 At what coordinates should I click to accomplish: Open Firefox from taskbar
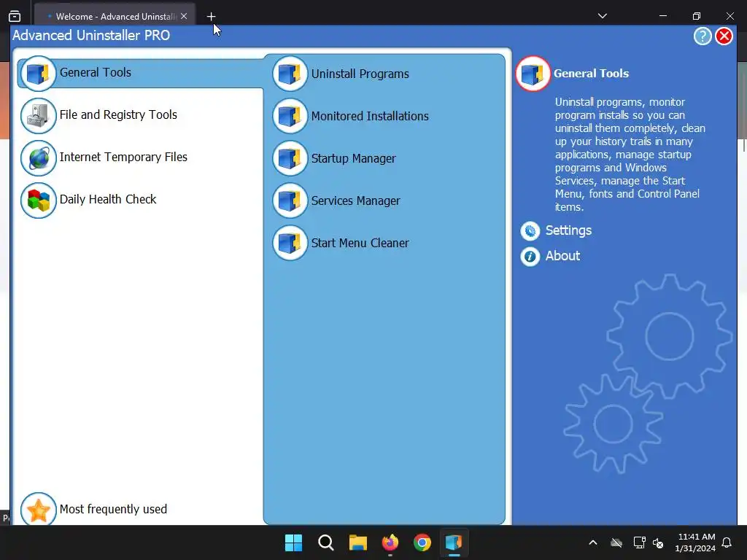tap(390, 542)
